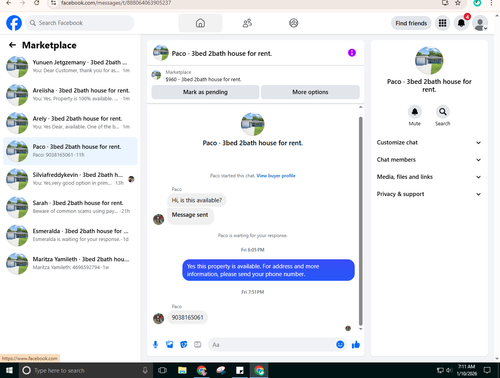Viewport: 500px width, 378px height.
Task: Click the taskbar 'Type here to search' box
Action: [x=85, y=370]
